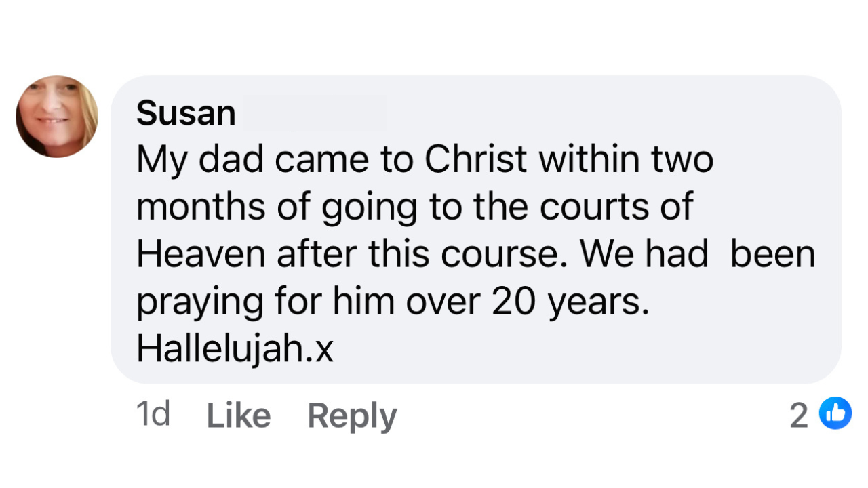View the reaction count of 2
The image size is (868, 488).
click(799, 415)
